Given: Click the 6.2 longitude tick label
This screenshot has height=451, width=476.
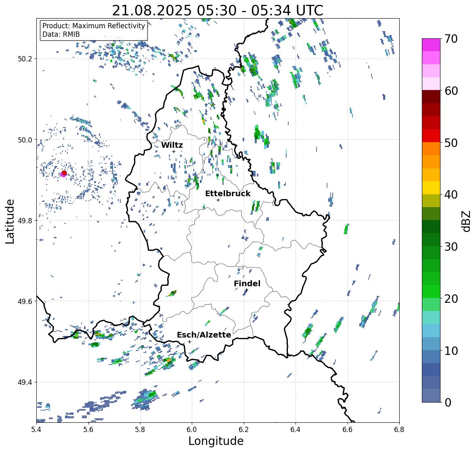Looking at the screenshot, I should tap(244, 430).
